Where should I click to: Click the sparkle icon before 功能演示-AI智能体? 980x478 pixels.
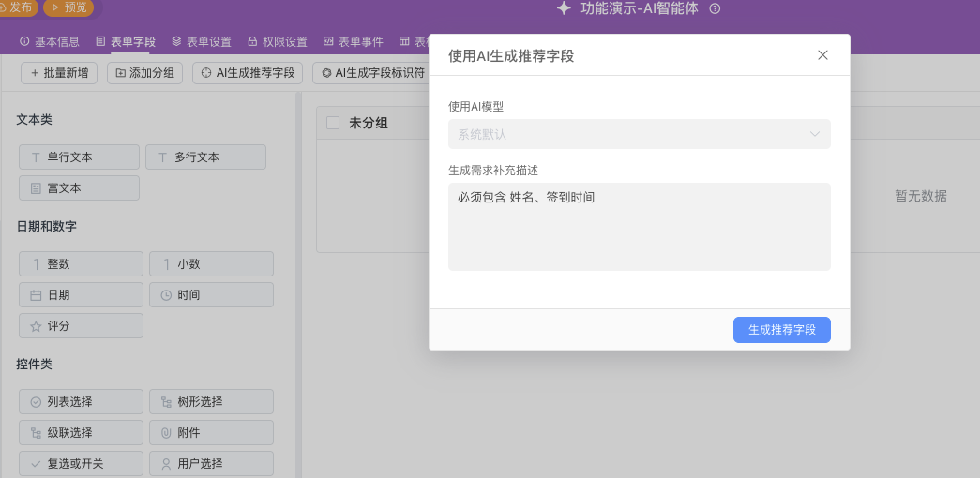pyautogui.click(x=564, y=8)
